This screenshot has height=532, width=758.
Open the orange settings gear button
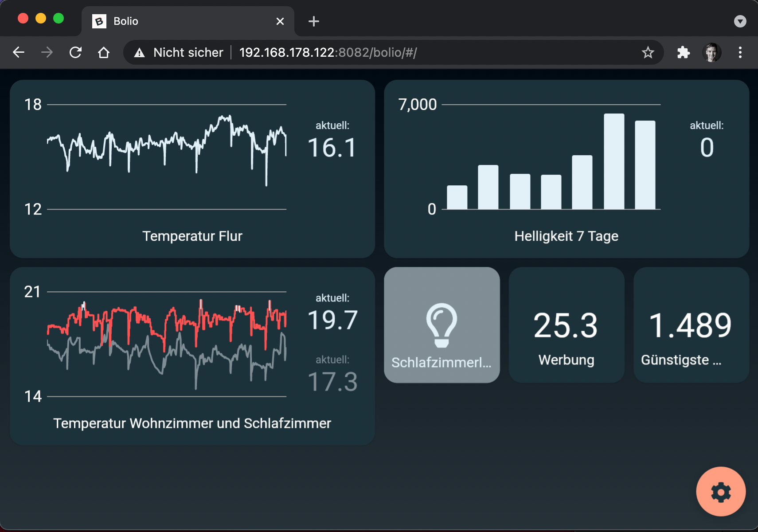721,491
